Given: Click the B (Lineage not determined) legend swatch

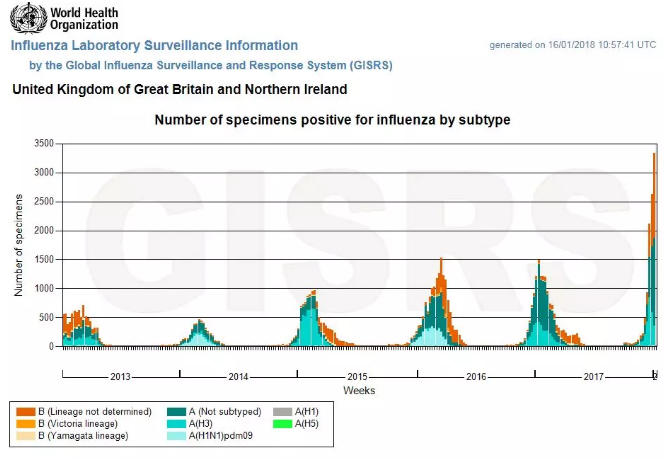Looking at the screenshot, I should pyautogui.click(x=23, y=411).
